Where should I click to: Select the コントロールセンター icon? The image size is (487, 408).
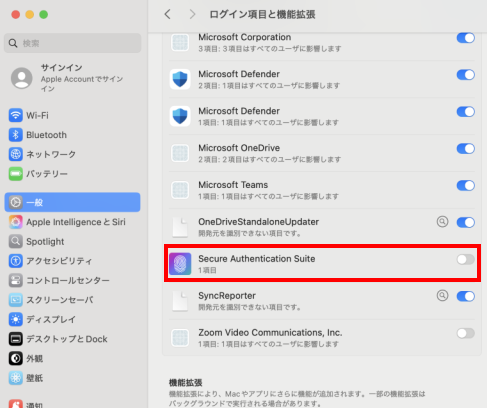click(x=16, y=280)
